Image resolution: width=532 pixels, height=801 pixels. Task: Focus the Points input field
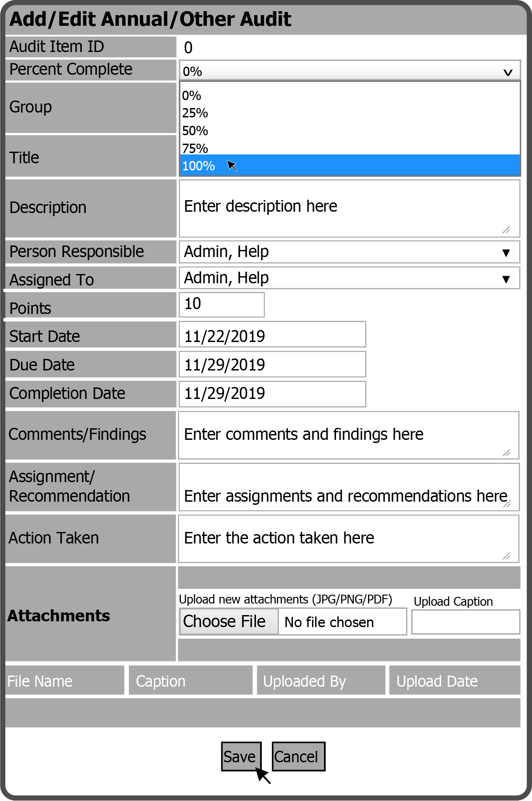[x=222, y=305]
